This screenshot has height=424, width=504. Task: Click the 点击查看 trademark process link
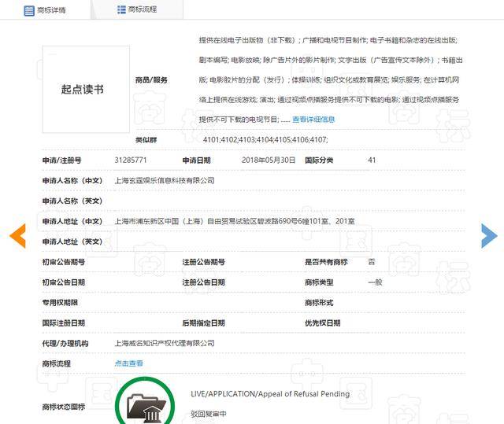[x=129, y=363]
